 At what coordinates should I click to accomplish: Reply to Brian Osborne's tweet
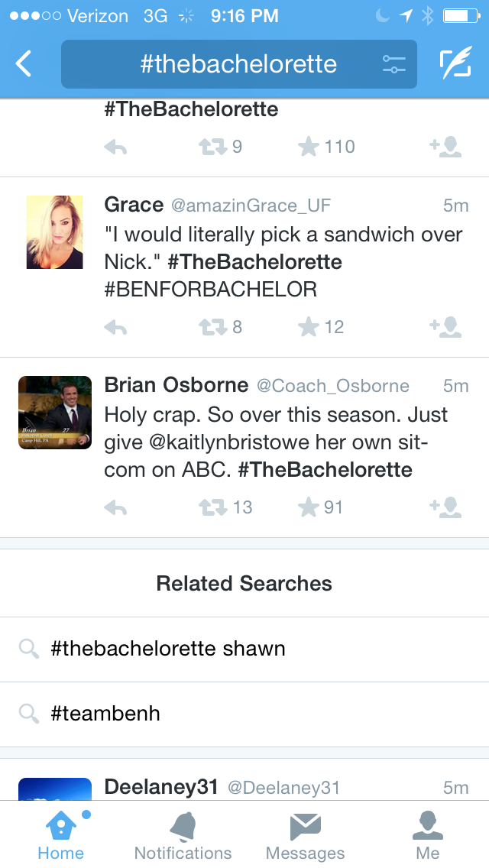coord(115,508)
